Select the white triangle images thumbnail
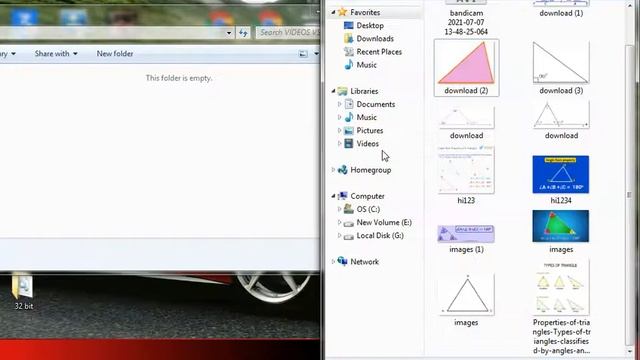The image size is (640, 360). (x=466, y=294)
